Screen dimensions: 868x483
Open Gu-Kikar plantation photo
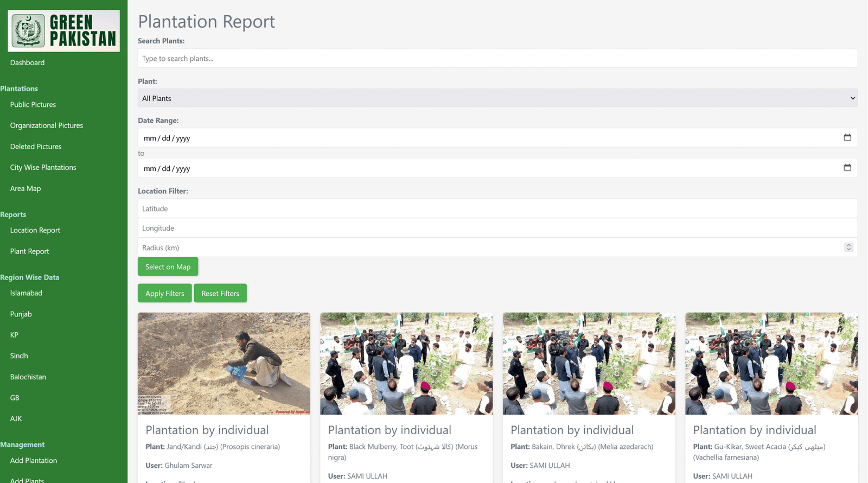(x=771, y=364)
